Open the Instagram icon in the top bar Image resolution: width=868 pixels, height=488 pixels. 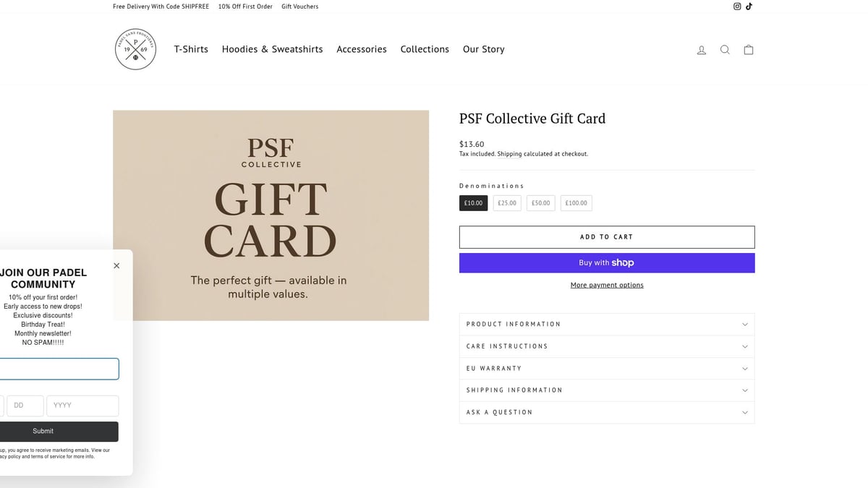click(x=736, y=6)
